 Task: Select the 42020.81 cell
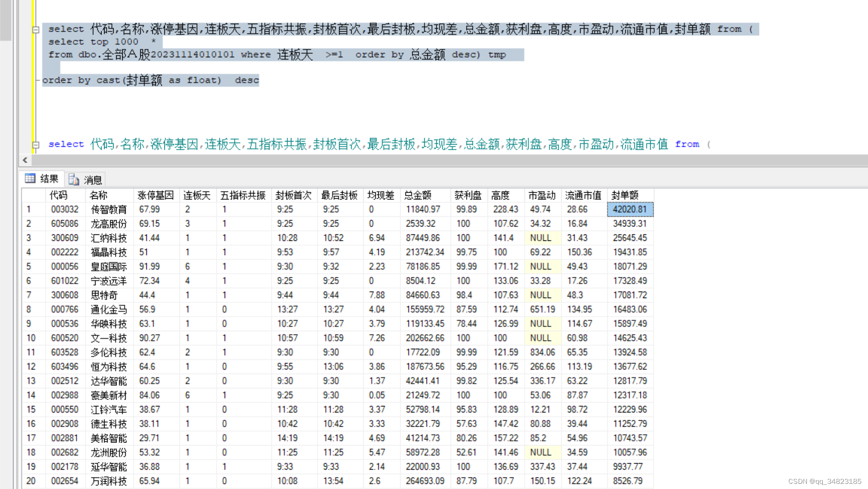[630, 209]
